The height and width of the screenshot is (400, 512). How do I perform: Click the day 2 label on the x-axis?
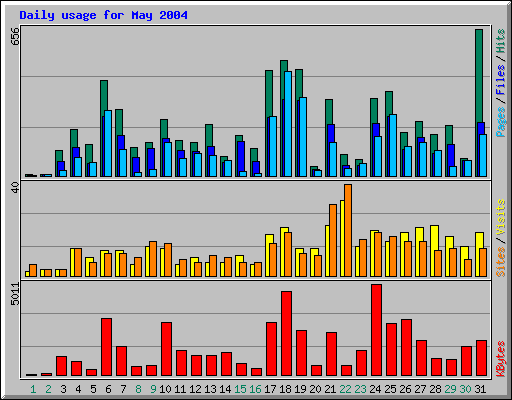(48, 389)
